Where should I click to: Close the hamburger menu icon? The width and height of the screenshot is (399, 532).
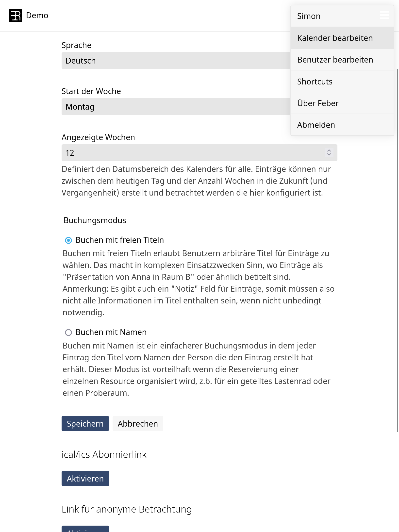[384, 15]
